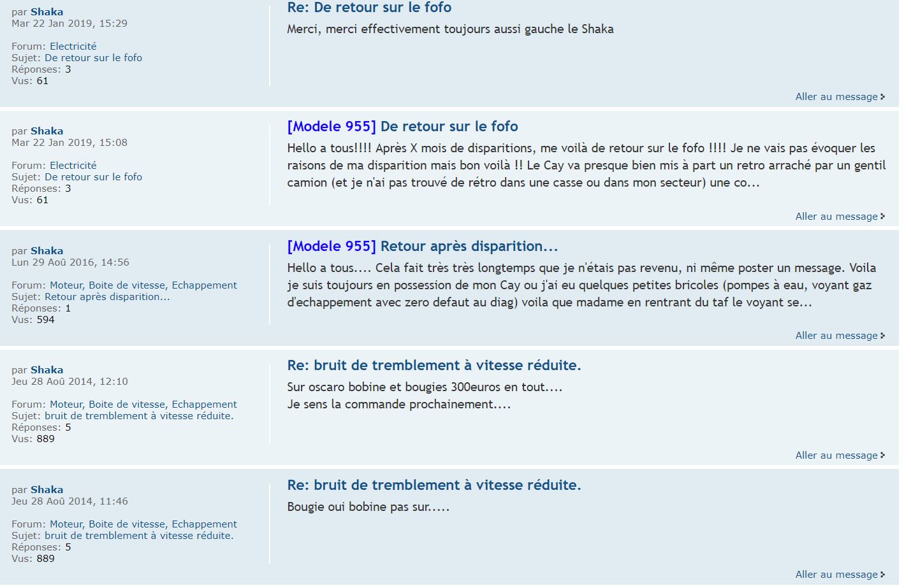Open subject link on the 15:08 post
This screenshot has height=588, width=911.
93,177
